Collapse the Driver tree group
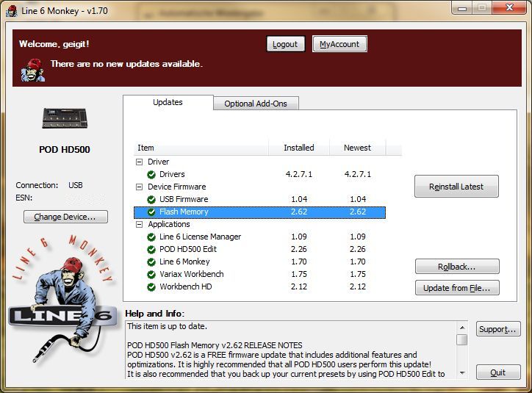Screen dimensions: 532x393 (x=139, y=162)
